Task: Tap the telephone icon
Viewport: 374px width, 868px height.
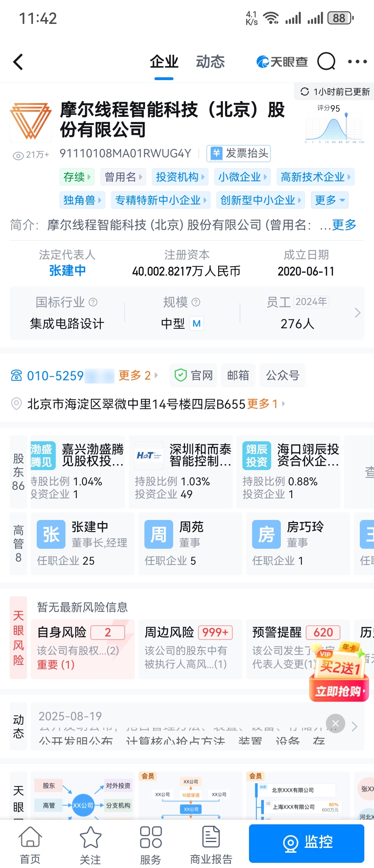Action: (17, 375)
